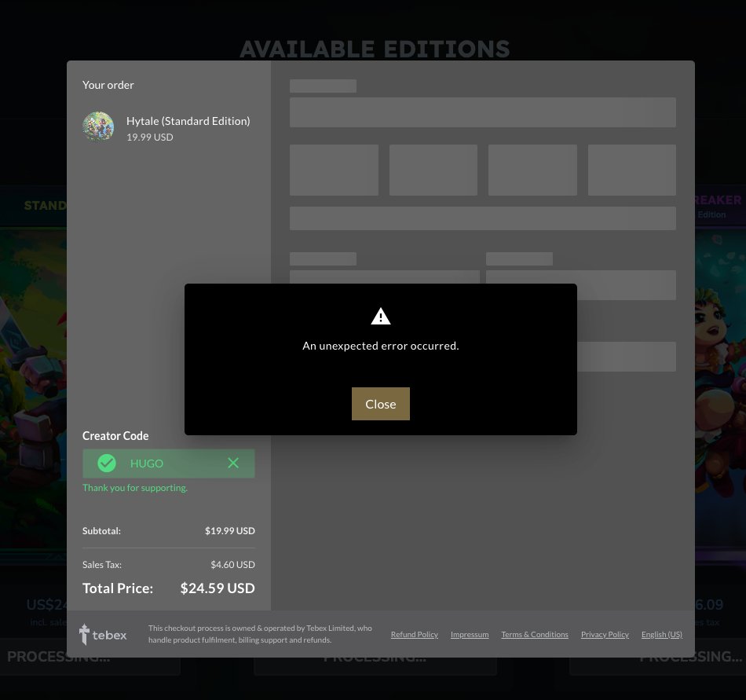Click the "Subtotal:" label
The height and width of the screenshot is (700, 746).
101,530
